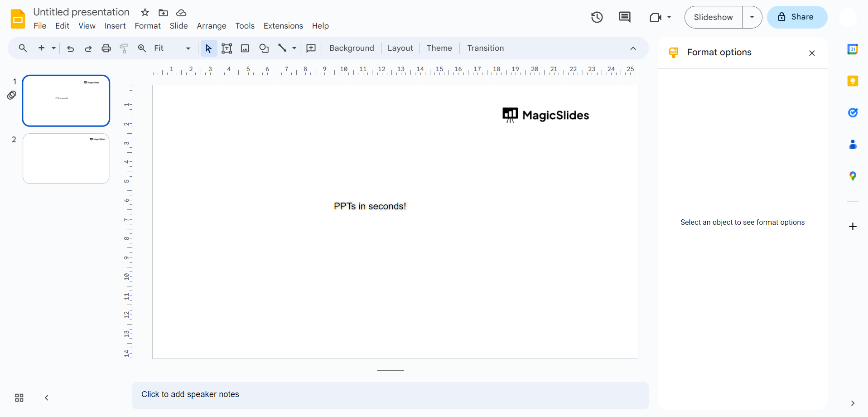
Task: Open the Fit zoom dropdown
Action: tap(172, 48)
